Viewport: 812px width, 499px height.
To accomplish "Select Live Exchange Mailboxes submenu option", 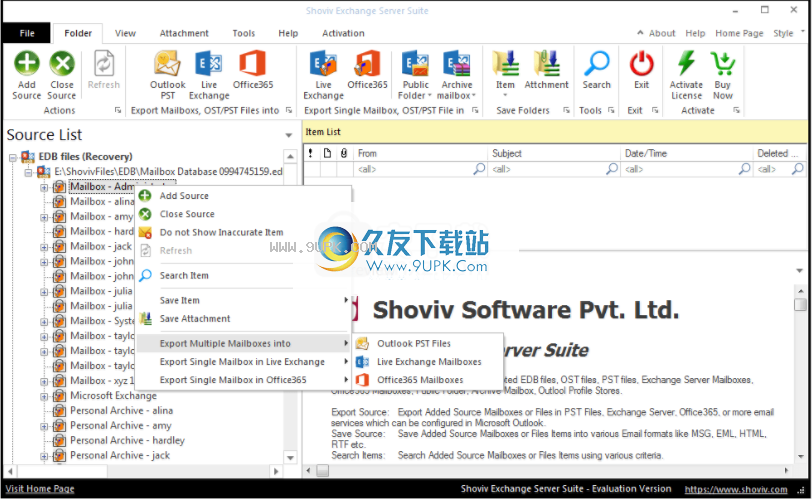I will point(428,361).
